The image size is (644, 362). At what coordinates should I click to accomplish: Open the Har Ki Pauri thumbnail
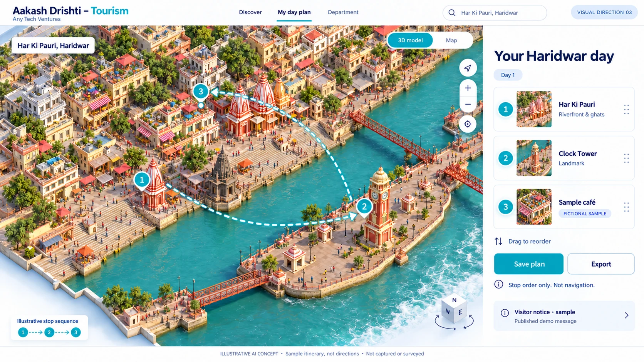pyautogui.click(x=534, y=109)
